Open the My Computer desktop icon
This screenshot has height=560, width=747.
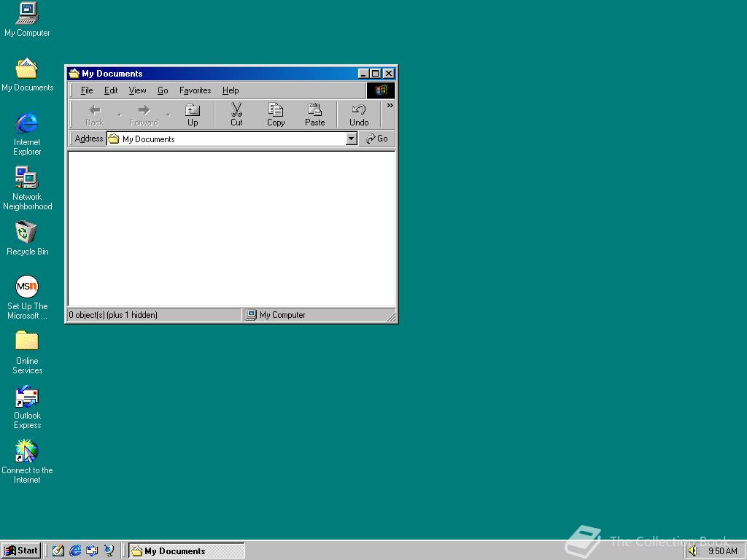point(27,20)
